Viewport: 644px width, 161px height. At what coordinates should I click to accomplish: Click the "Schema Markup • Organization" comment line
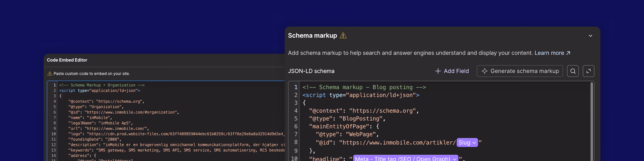tap(102, 85)
